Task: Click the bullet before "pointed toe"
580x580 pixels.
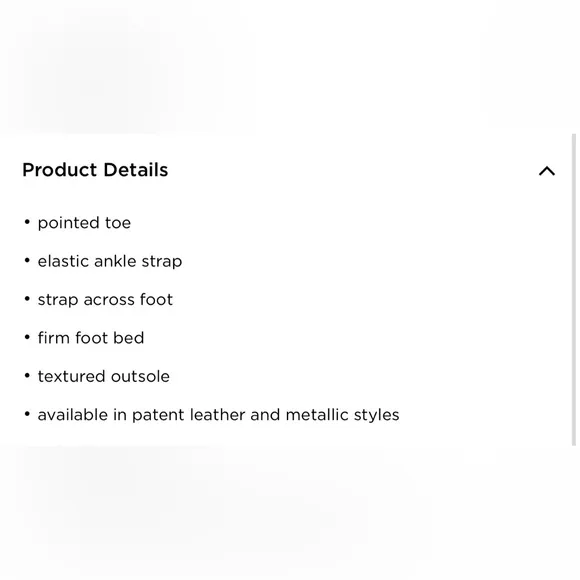Action: coord(27,222)
